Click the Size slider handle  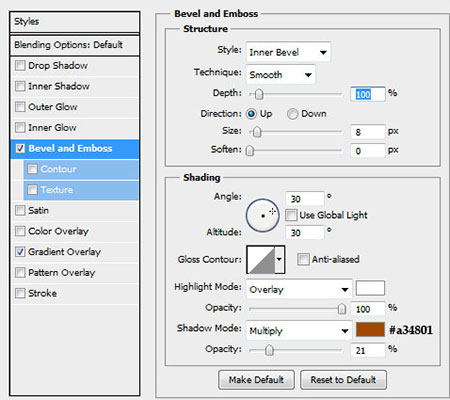tap(257, 132)
